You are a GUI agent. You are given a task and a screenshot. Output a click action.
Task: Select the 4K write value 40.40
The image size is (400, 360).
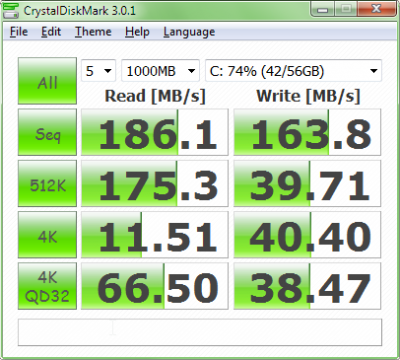tap(307, 235)
